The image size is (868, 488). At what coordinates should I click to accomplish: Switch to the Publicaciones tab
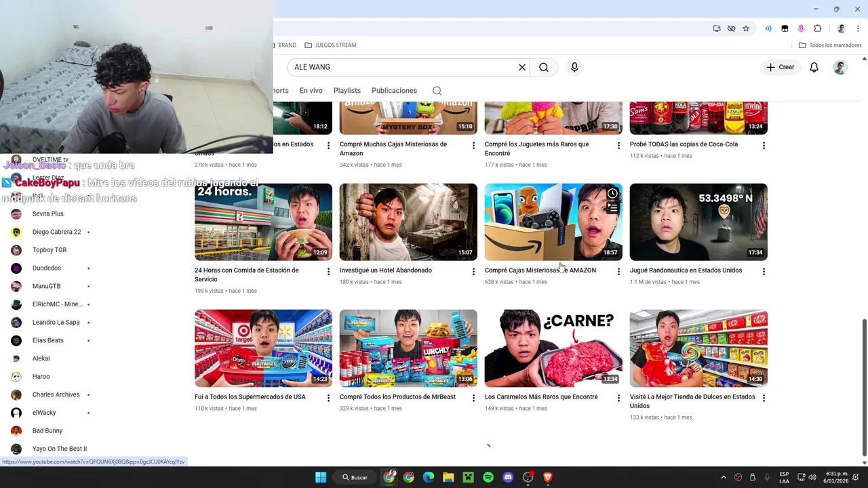(x=394, y=91)
